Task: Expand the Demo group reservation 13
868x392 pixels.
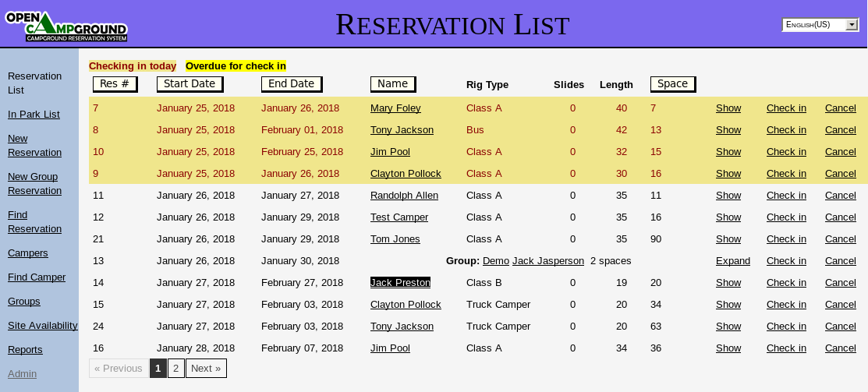Action: point(732,261)
